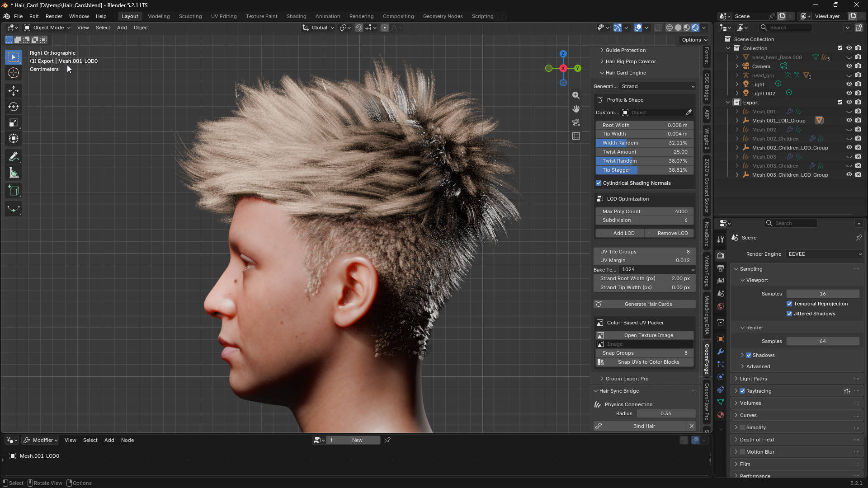Select the Add Cube tool
The width and height of the screenshot is (868, 488).
(14, 191)
